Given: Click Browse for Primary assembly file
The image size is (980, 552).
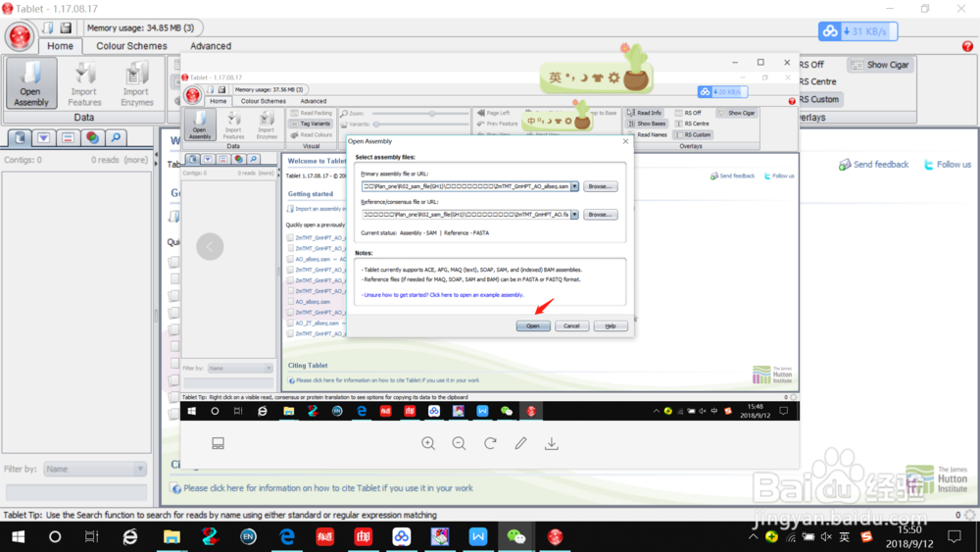Looking at the screenshot, I should tap(600, 186).
